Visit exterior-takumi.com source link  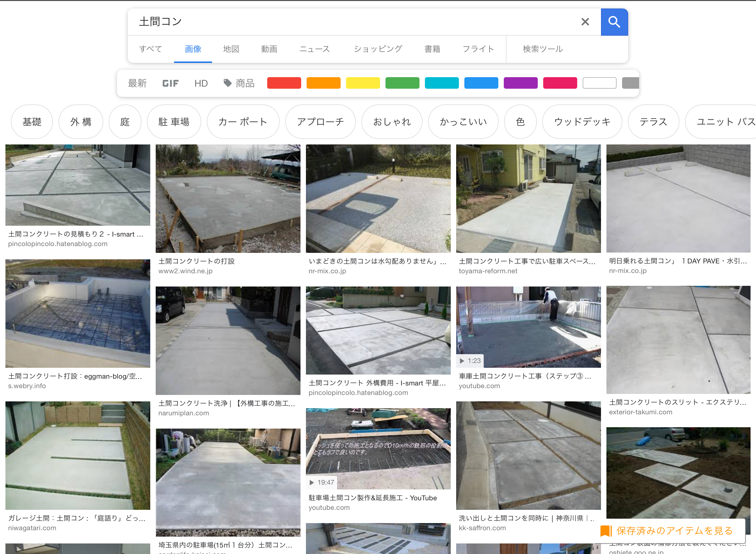(x=641, y=412)
